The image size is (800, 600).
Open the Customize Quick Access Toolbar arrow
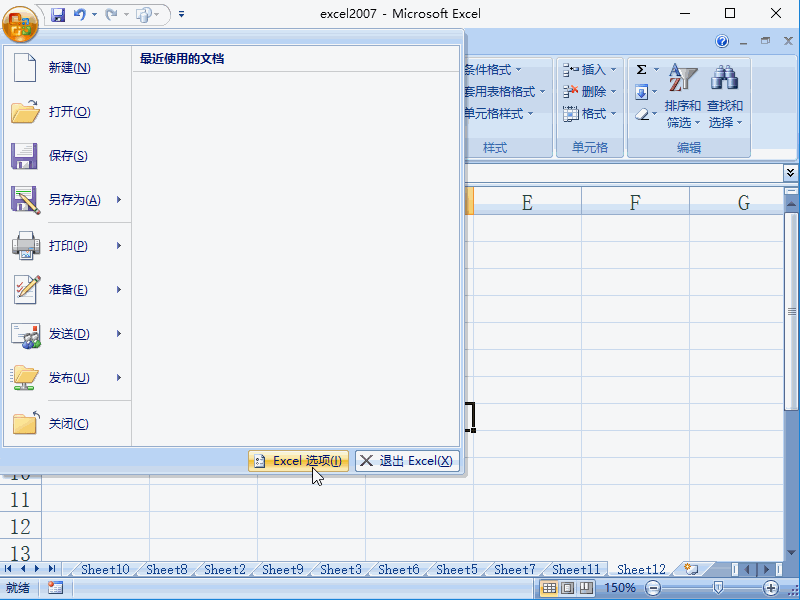pos(181,14)
